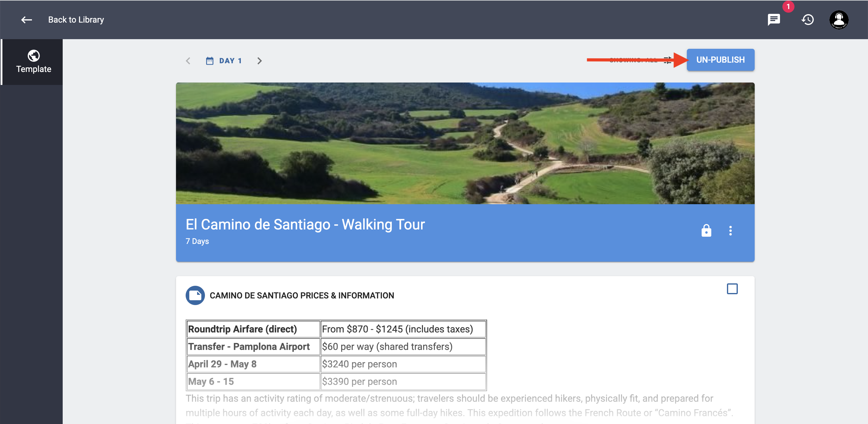Go to the previous day chevron
Viewport: 868px width, 424px height.
[188, 61]
